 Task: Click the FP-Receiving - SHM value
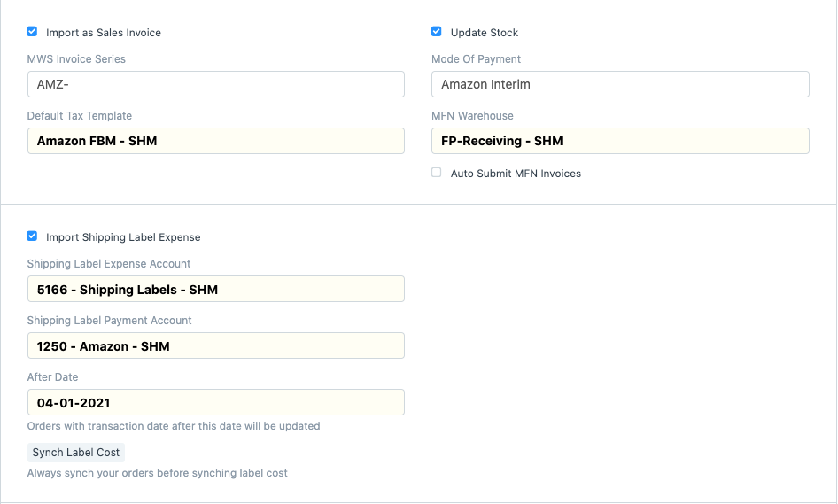[x=502, y=141]
